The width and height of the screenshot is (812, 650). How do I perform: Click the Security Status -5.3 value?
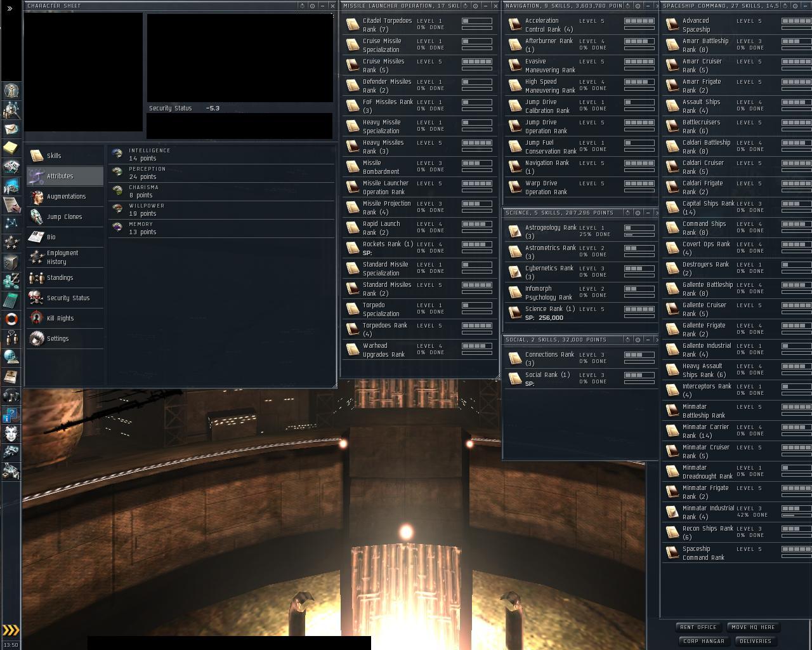213,108
